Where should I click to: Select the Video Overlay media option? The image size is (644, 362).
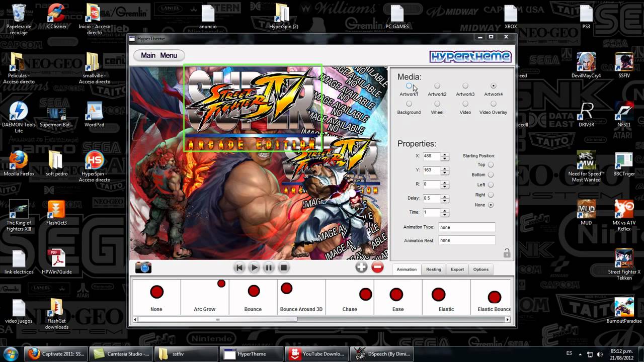pyautogui.click(x=494, y=104)
